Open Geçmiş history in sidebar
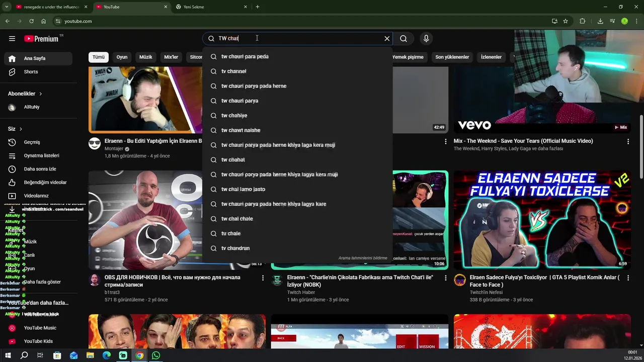Viewport: 644px width, 362px height. [x=38, y=142]
